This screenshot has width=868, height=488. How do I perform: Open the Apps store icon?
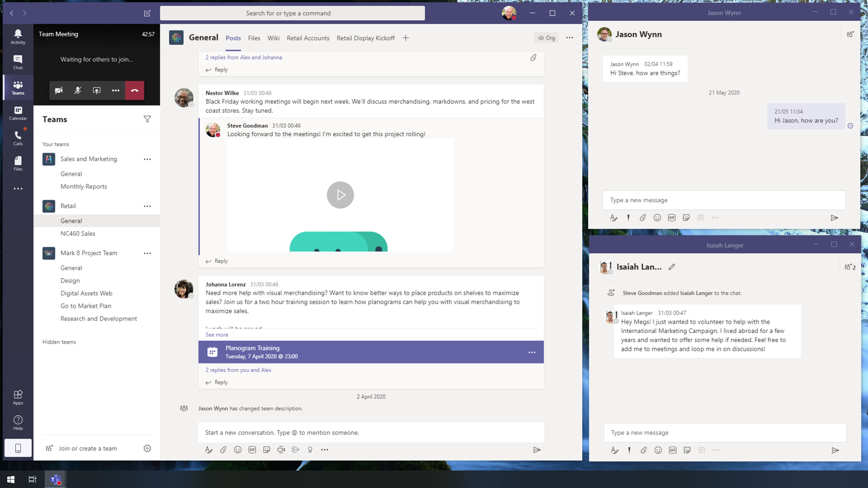point(18,397)
